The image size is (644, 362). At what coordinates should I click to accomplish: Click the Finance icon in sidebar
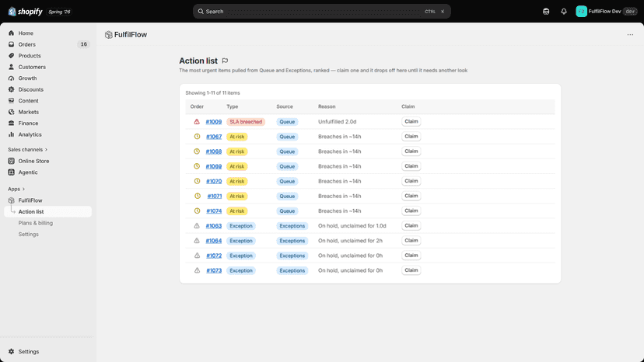click(x=11, y=124)
